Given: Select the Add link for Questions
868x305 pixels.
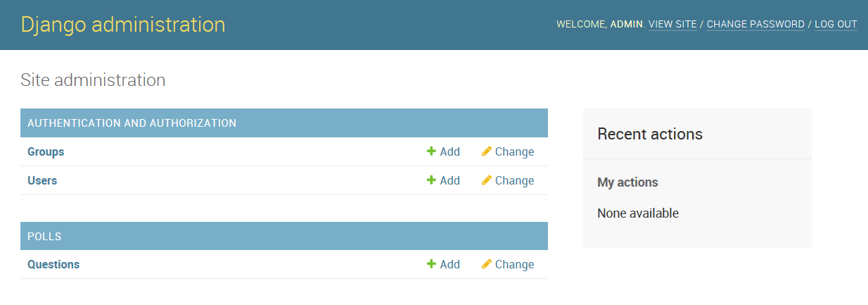Looking at the screenshot, I should click(x=449, y=264).
